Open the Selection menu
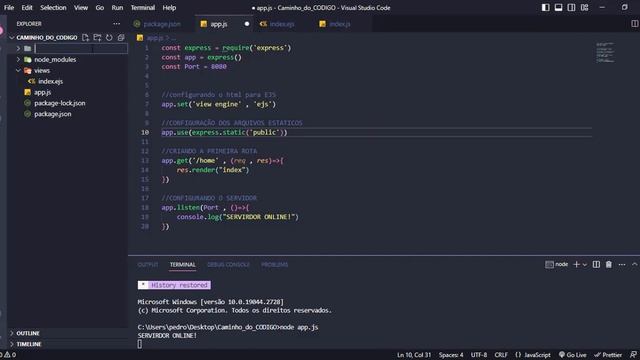The image size is (640, 360). pyautogui.click(x=53, y=7)
